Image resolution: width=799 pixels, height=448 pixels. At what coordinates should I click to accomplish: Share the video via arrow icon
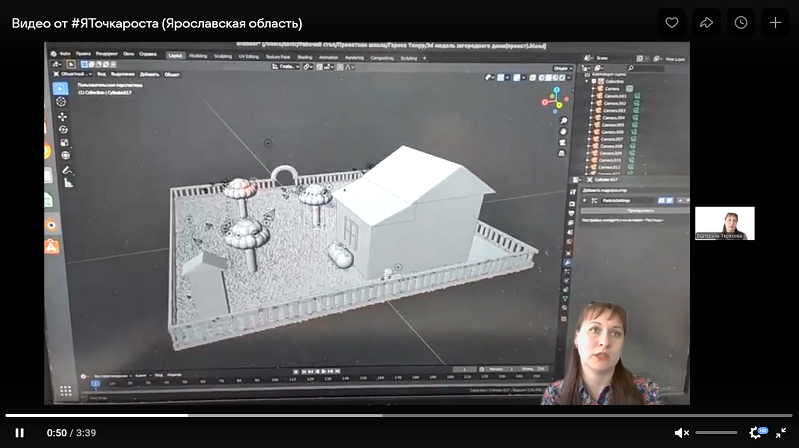706,22
